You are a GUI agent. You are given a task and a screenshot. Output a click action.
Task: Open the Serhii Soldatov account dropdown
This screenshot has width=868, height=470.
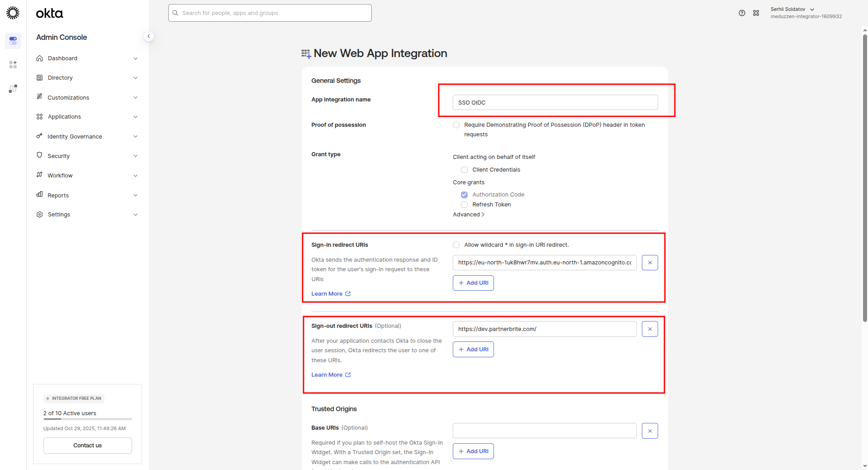click(x=806, y=13)
